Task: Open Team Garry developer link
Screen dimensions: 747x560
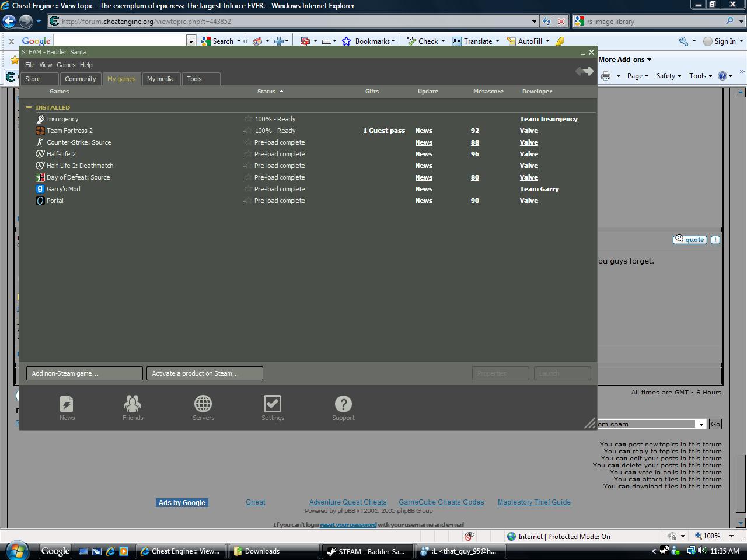Action: tap(539, 189)
